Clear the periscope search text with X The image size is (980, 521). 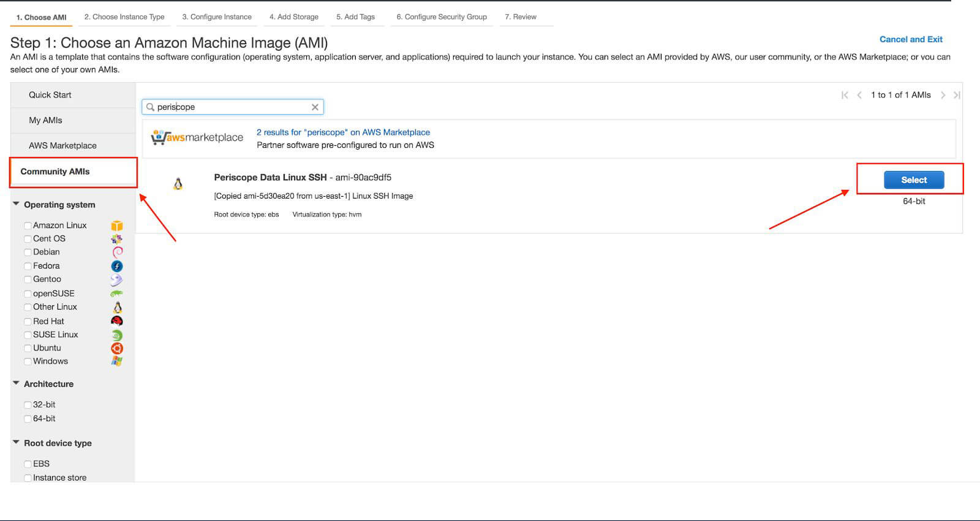coord(315,107)
